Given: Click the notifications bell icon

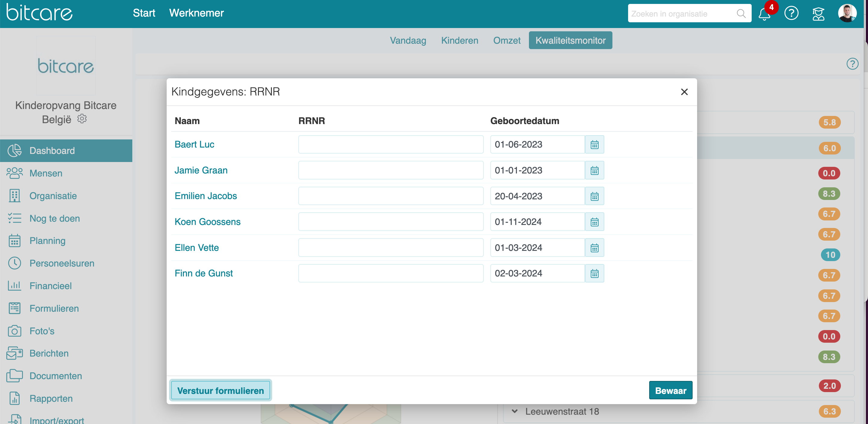Looking at the screenshot, I should 764,14.
